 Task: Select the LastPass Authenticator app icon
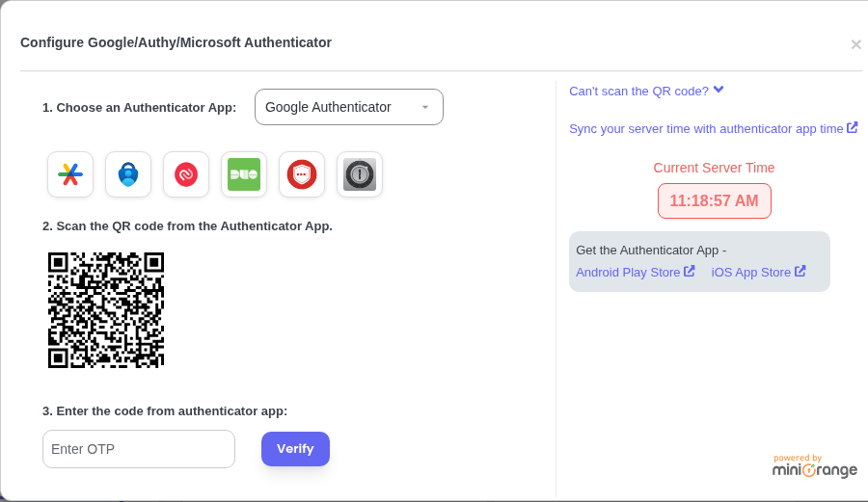point(302,174)
